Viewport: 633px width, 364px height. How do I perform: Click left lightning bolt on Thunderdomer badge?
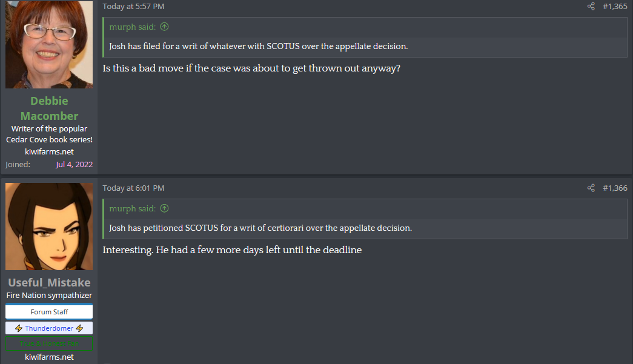(19, 328)
